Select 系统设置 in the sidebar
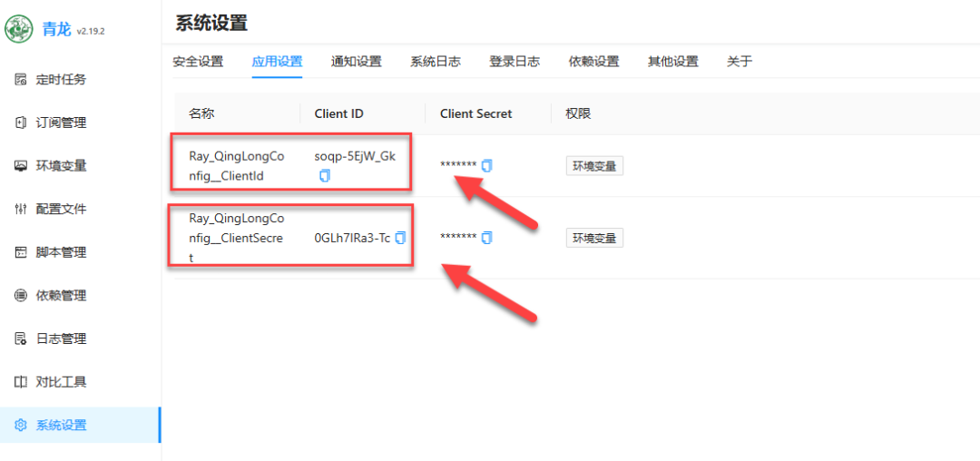This screenshot has width=980, height=461. [80, 426]
